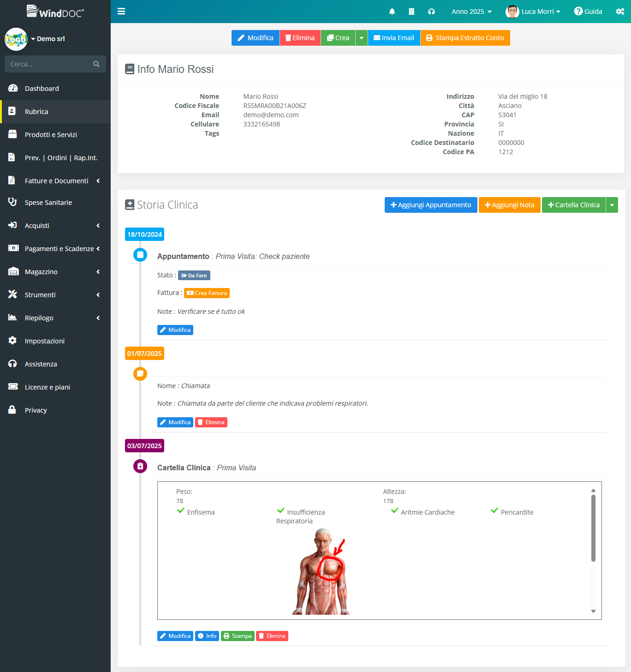This screenshot has width=631, height=672.
Task: Click the orange note timeline marker
Action: (x=140, y=374)
